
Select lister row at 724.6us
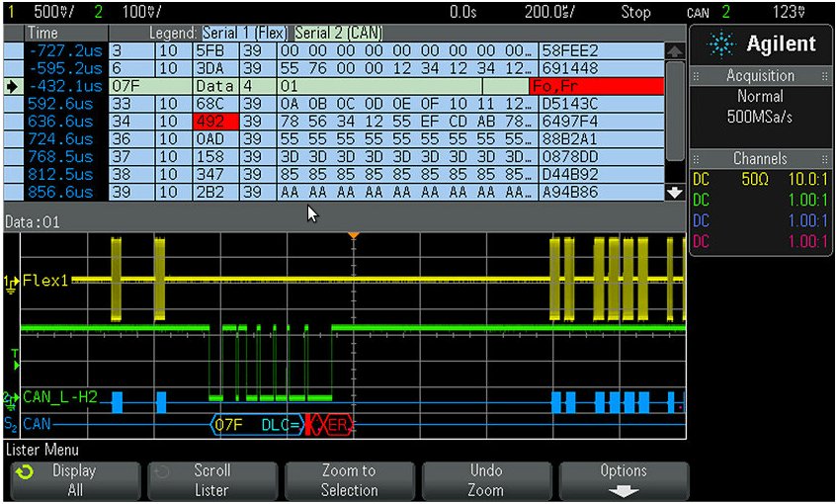tap(334, 139)
